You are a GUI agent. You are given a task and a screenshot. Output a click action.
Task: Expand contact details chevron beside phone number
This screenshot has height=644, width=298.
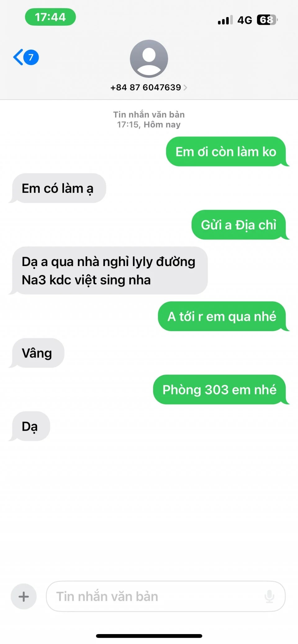pos(185,87)
